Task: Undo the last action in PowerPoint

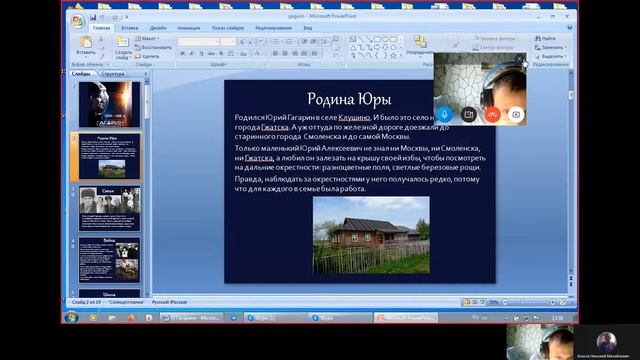Action: [x=102, y=18]
